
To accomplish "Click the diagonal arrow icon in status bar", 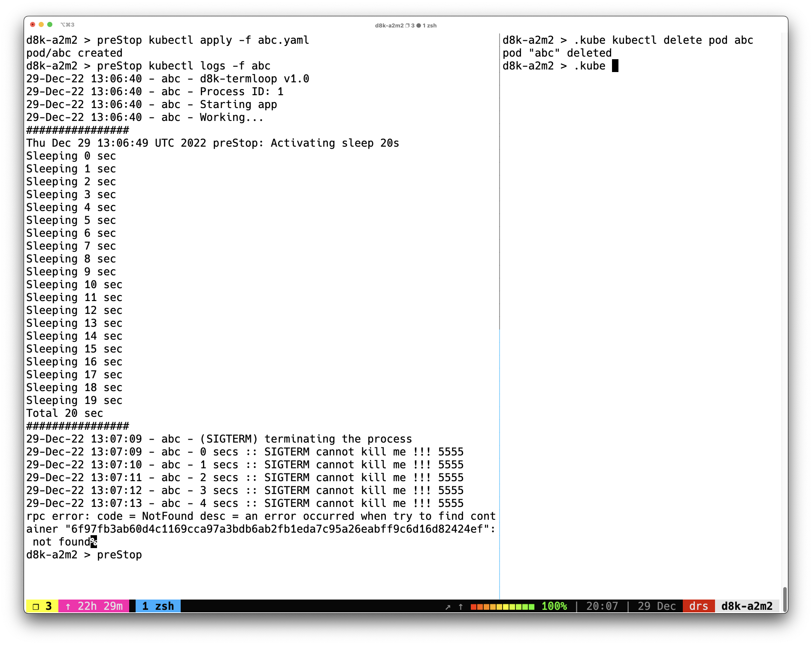I will pyautogui.click(x=448, y=606).
